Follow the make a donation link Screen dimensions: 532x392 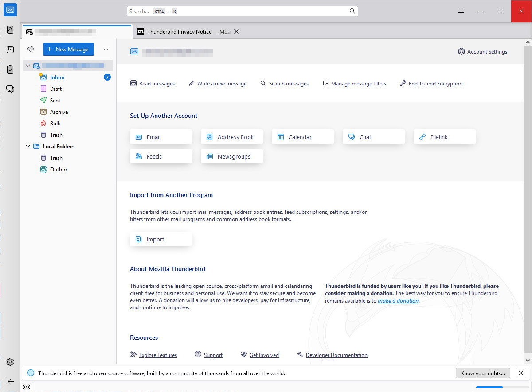click(x=398, y=301)
